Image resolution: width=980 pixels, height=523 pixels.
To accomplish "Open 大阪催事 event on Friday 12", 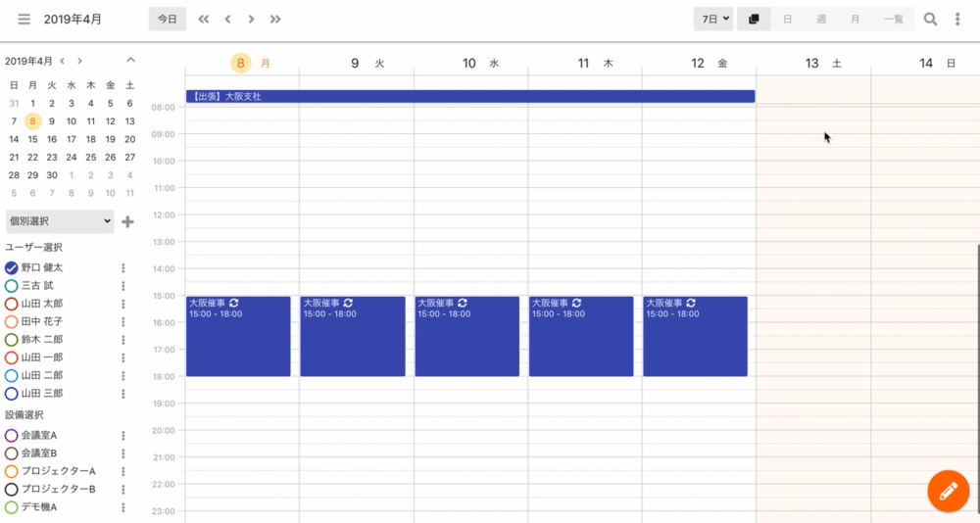I will (x=695, y=336).
